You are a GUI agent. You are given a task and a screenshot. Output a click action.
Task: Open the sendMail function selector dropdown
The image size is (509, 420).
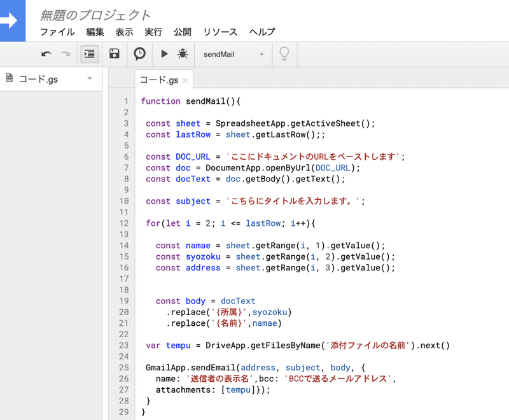(234, 55)
